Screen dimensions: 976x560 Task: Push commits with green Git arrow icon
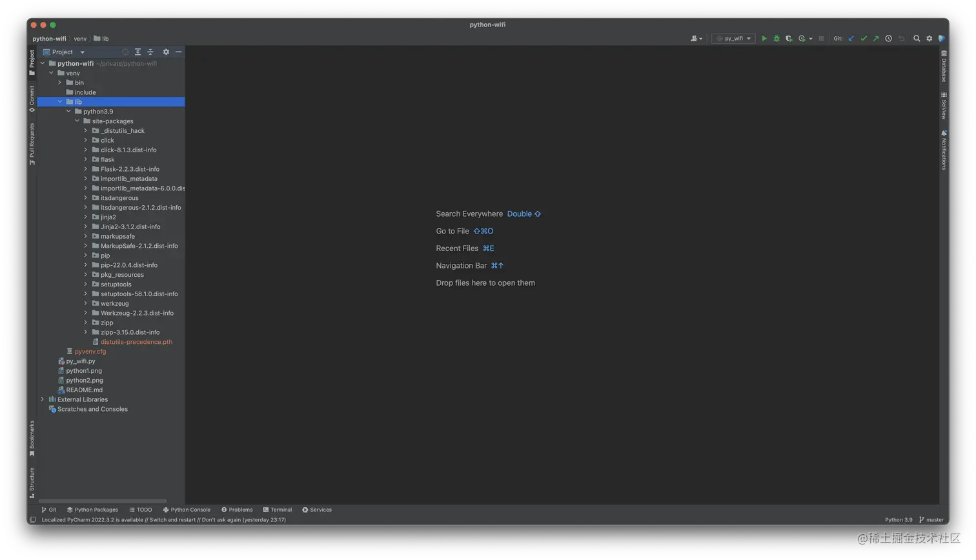[876, 39]
